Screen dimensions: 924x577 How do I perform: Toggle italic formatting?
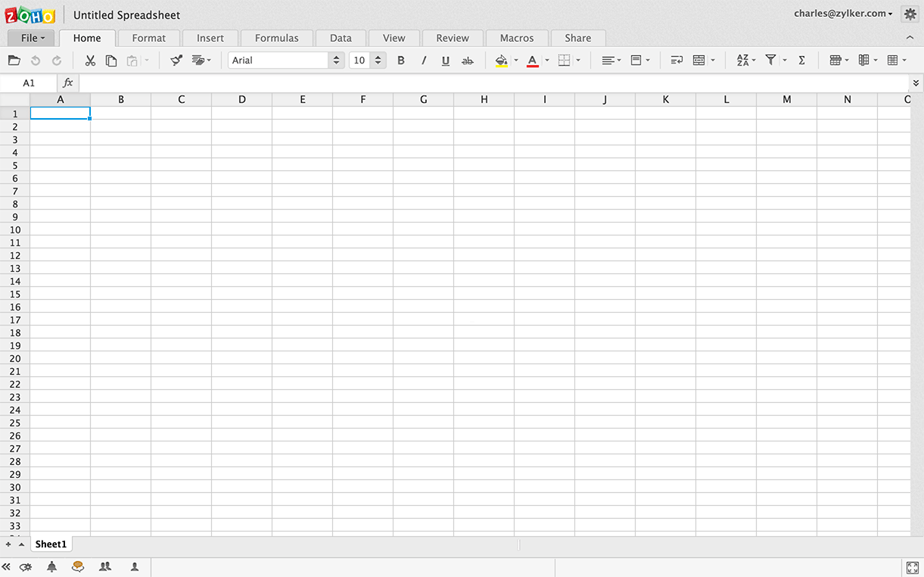point(423,60)
